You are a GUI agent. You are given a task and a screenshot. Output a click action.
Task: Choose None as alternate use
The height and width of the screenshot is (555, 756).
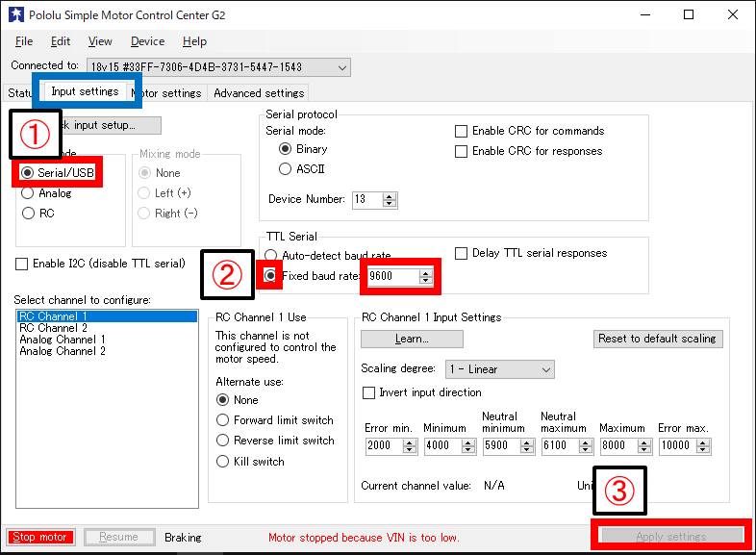tap(238, 400)
